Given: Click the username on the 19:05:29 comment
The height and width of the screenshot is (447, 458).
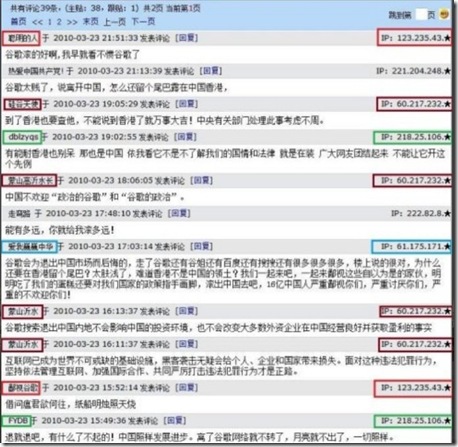Looking at the screenshot, I should pyautogui.click(x=23, y=104).
